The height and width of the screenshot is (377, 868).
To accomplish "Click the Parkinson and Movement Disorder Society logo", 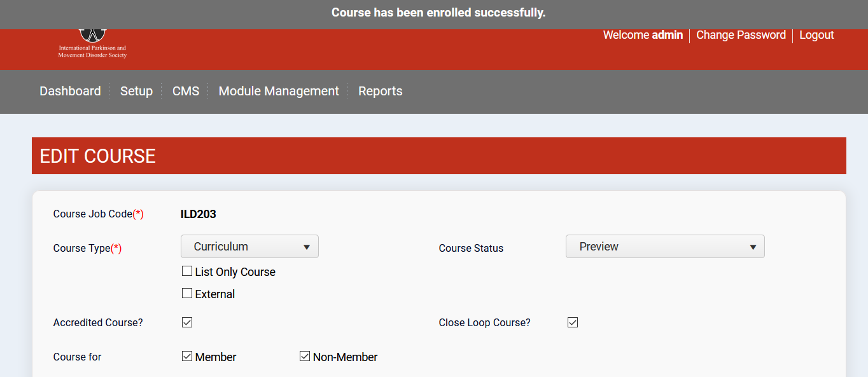I will pos(92,45).
